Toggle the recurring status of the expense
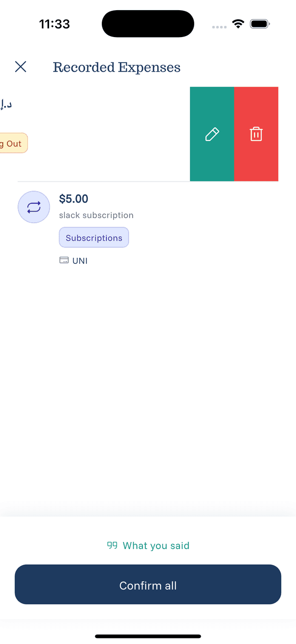The height and width of the screenshot is (644, 296). tap(33, 207)
